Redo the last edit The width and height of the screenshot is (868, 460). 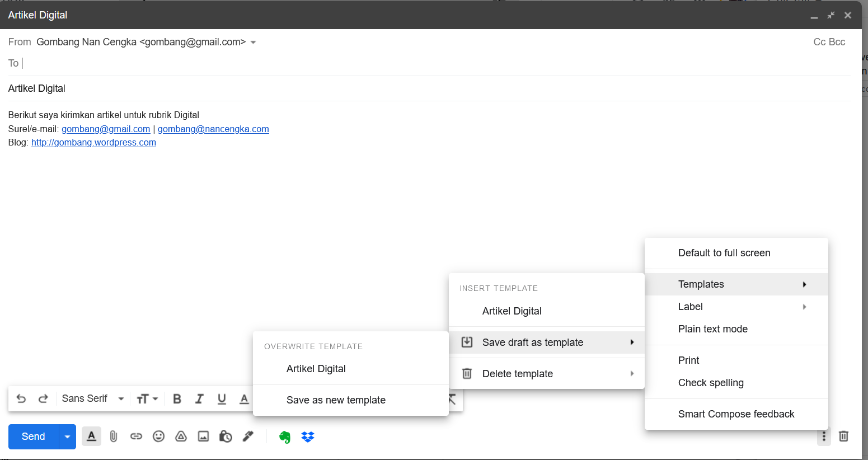[43, 398]
